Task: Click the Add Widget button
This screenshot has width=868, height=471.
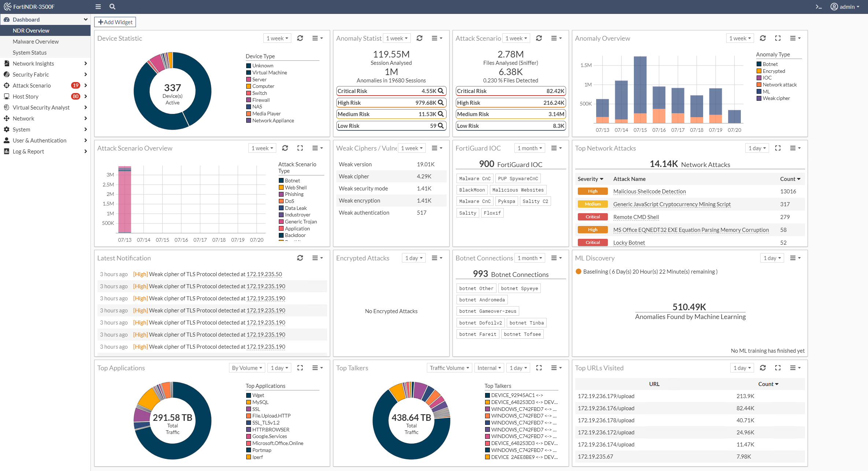Action: [115, 22]
